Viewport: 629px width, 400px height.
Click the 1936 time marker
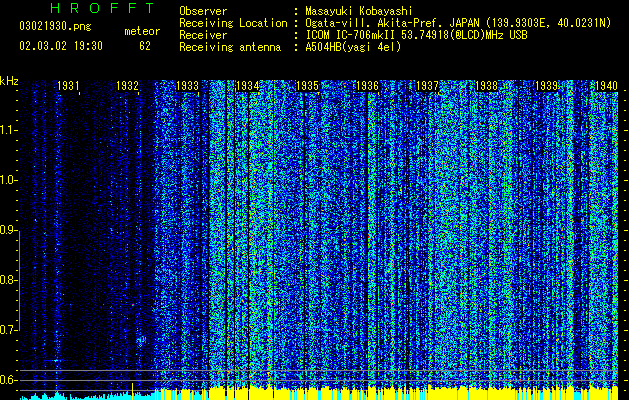[x=367, y=85]
